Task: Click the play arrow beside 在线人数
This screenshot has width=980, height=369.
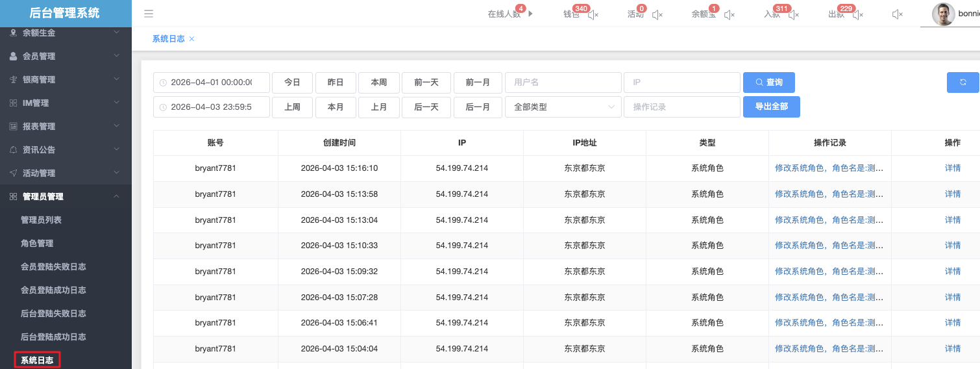Action: [x=531, y=14]
